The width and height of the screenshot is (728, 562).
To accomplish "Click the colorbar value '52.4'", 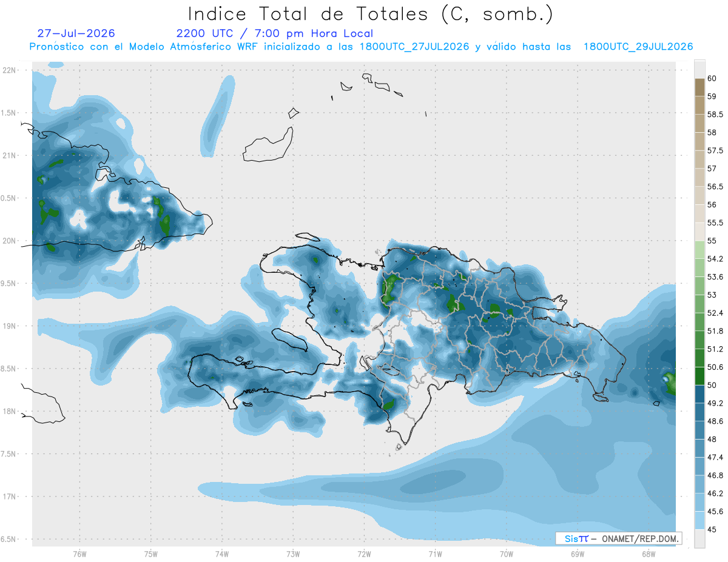I will click(x=715, y=313).
